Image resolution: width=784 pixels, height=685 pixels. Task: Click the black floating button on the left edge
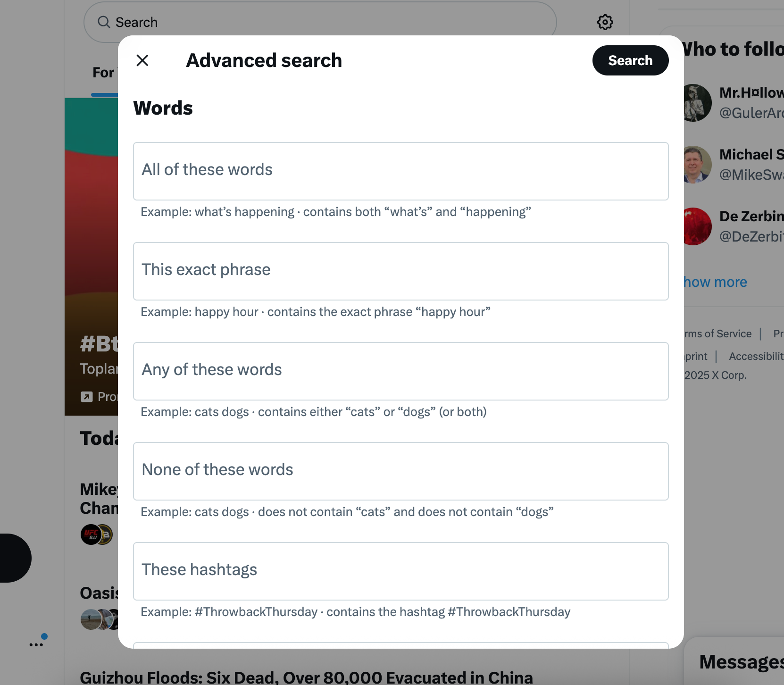pyautogui.click(x=9, y=558)
